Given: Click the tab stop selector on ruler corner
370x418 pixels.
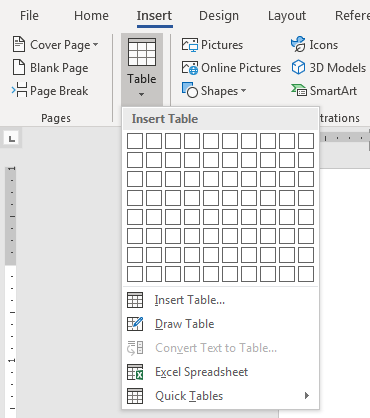Looking at the screenshot, I should coord(12,138).
